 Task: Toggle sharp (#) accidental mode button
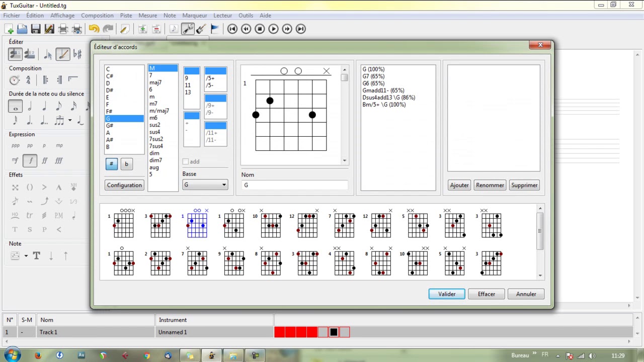coord(112,164)
